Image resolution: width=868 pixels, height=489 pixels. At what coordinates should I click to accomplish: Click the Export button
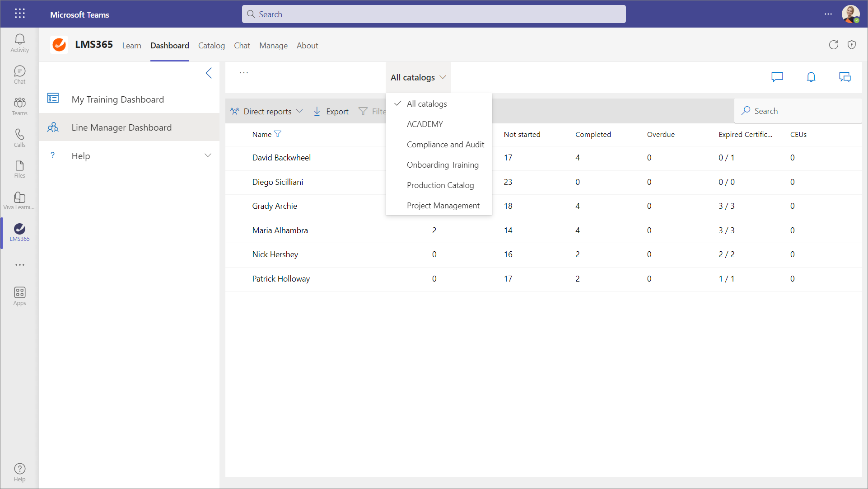pos(331,112)
